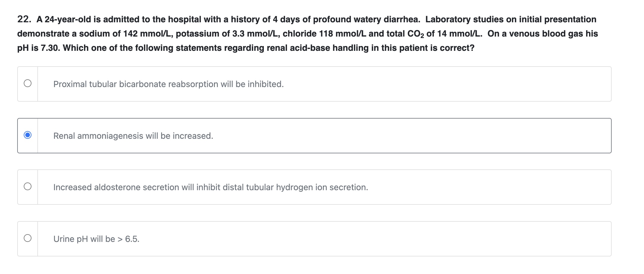Choose the increased aldosterone secretion radio button
Image resolution: width=644 pixels, height=274 pixels.
(28, 187)
